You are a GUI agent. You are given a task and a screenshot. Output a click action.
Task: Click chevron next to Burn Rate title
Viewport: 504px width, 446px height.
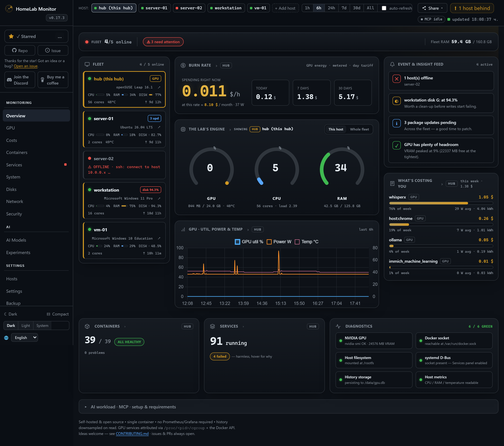tap(216, 66)
